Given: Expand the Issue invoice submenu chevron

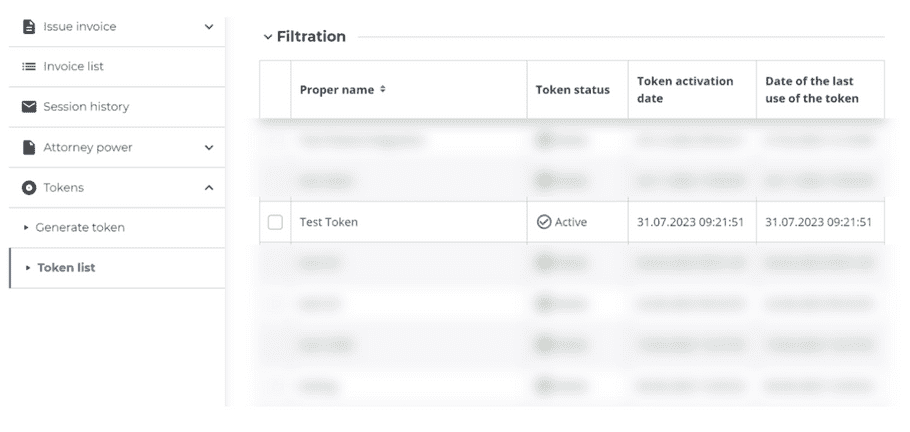Looking at the screenshot, I should (x=209, y=27).
